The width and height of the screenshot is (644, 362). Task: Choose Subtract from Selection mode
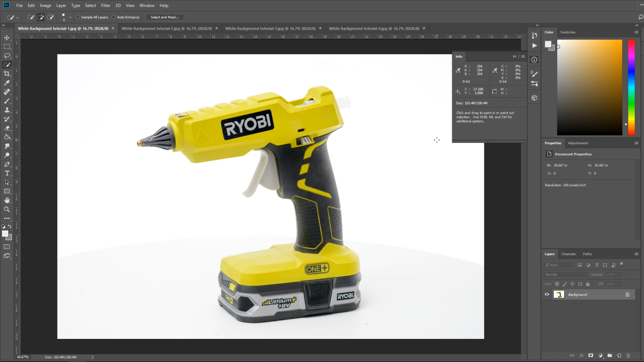tap(51, 17)
